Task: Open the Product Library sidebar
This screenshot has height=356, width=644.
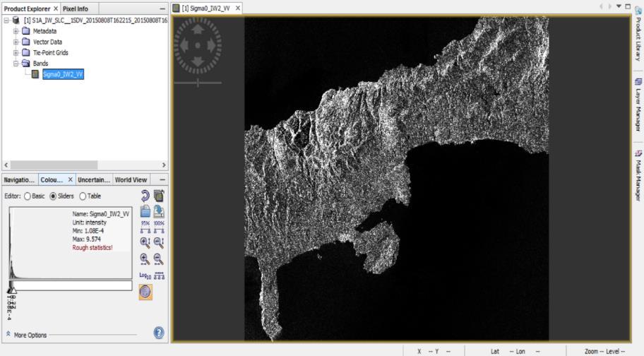Action: (638, 34)
